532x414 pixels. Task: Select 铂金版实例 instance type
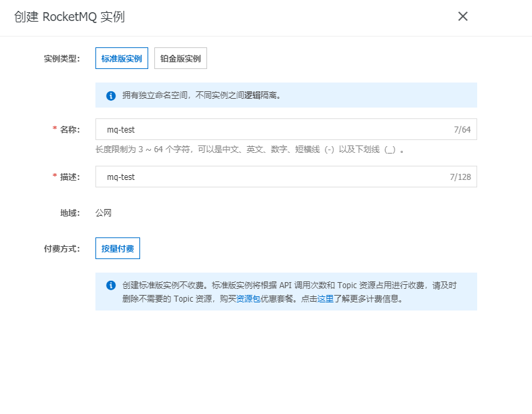181,58
